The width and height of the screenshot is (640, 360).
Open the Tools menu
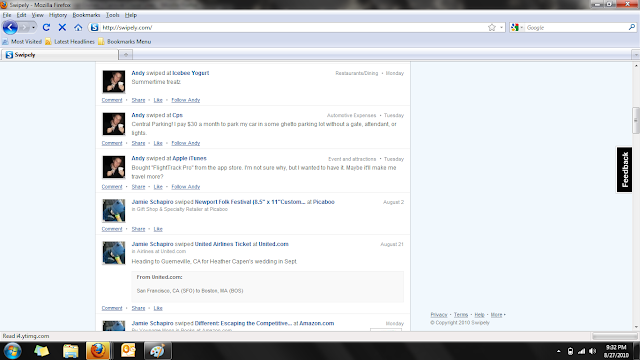click(113, 15)
